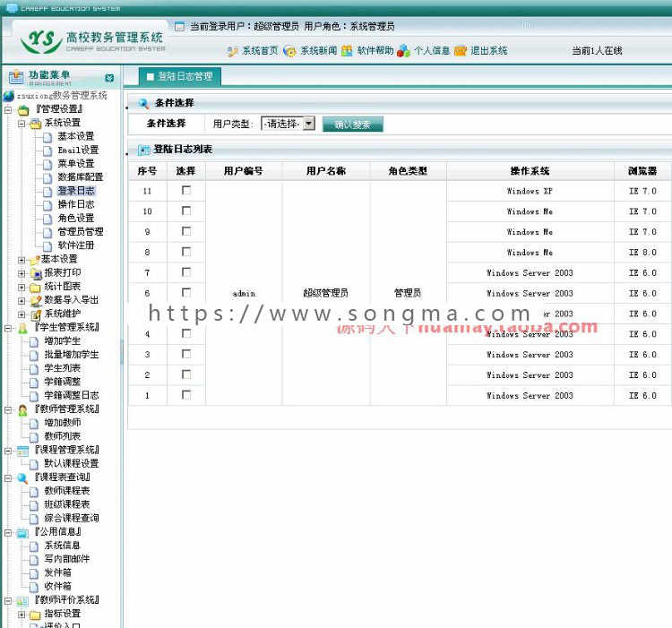672x628 pixels.
Task: Collapse the 系统设置 tree node
Action: coord(22,124)
